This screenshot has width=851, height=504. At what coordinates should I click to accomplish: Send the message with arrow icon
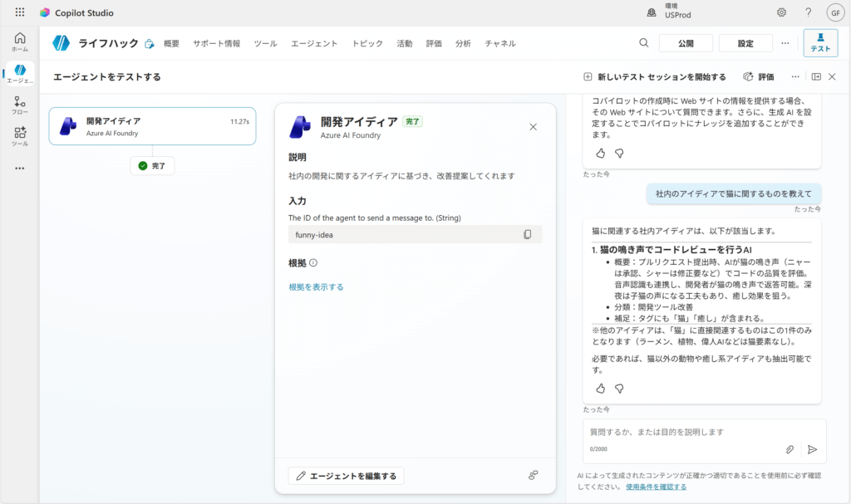(x=812, y=449)
